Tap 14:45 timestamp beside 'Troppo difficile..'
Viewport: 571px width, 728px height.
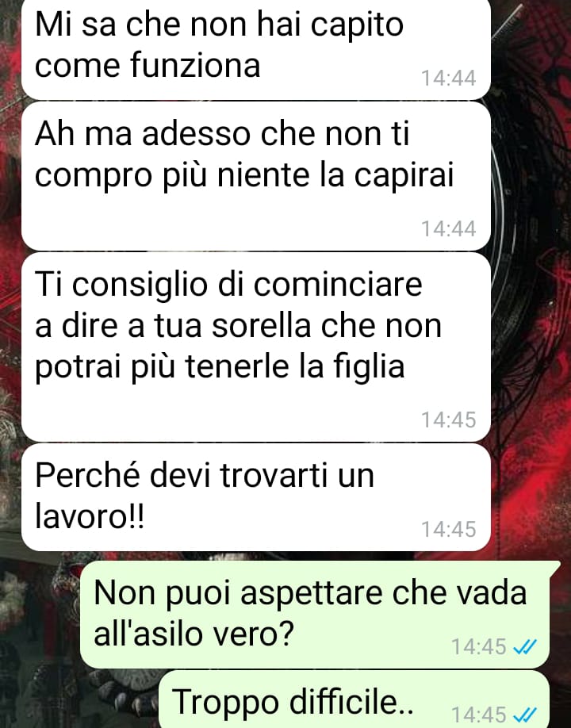coord(479,715)
